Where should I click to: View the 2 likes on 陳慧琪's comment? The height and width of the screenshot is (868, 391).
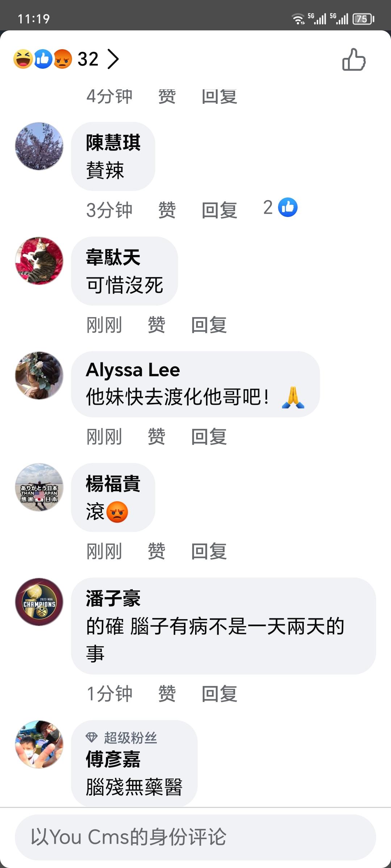[280, 208]
